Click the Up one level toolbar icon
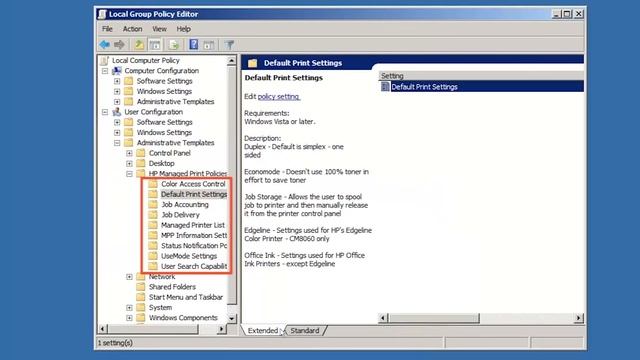Viewport: 640px width, 360px height. pyautogui.click(x=139, y=44)
